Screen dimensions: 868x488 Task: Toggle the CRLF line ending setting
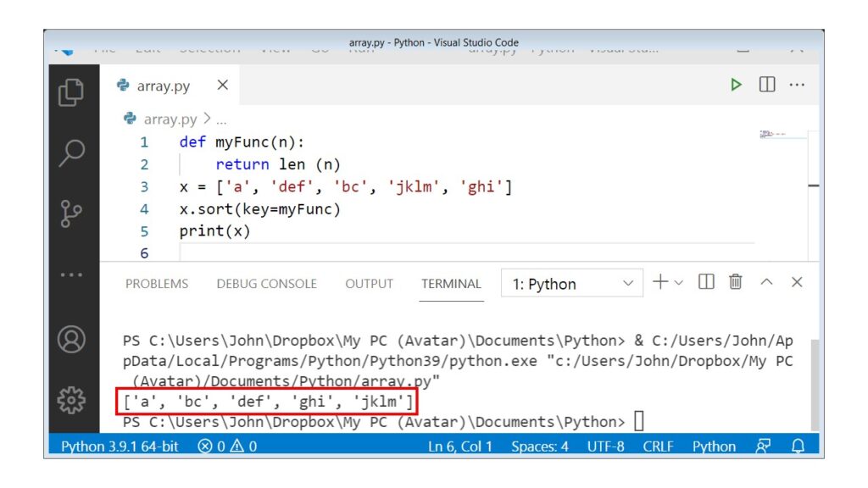point(657,446)
